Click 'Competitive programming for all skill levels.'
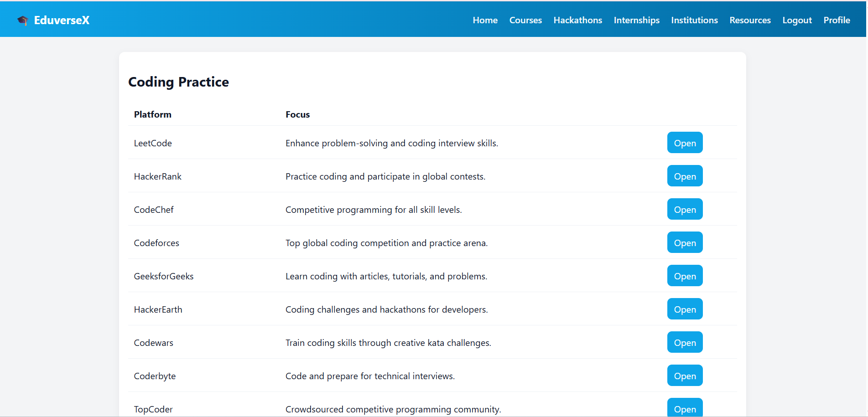The height and width of the screenshot is (417, 868). [374, 210]
